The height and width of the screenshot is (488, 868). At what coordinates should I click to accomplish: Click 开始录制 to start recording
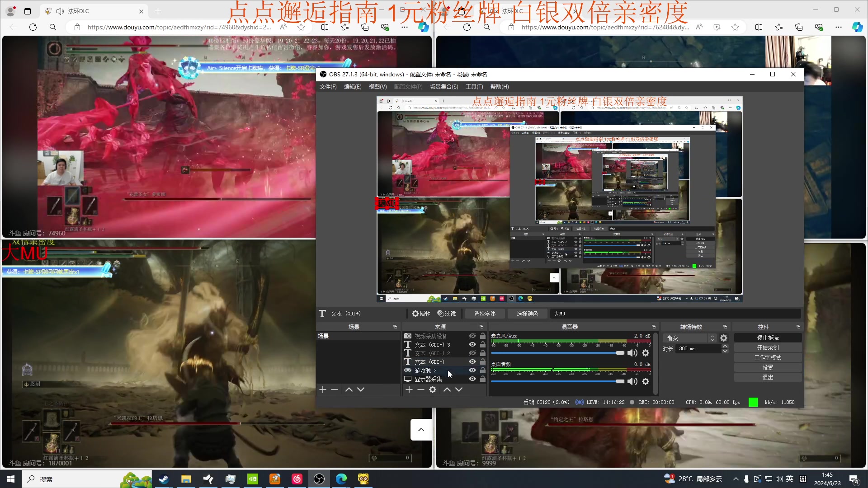coord(768,348)
